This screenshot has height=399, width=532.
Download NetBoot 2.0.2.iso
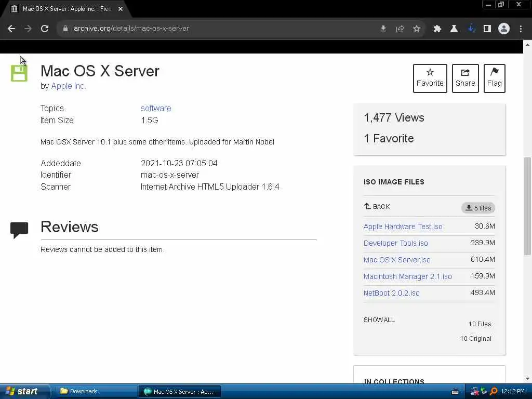pyautogui.click(x=392, y=293)
